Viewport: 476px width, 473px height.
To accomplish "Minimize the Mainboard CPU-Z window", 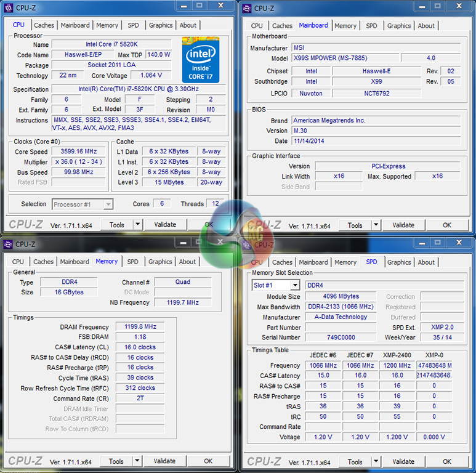I will pyautogui.click(x=422, y=6).
